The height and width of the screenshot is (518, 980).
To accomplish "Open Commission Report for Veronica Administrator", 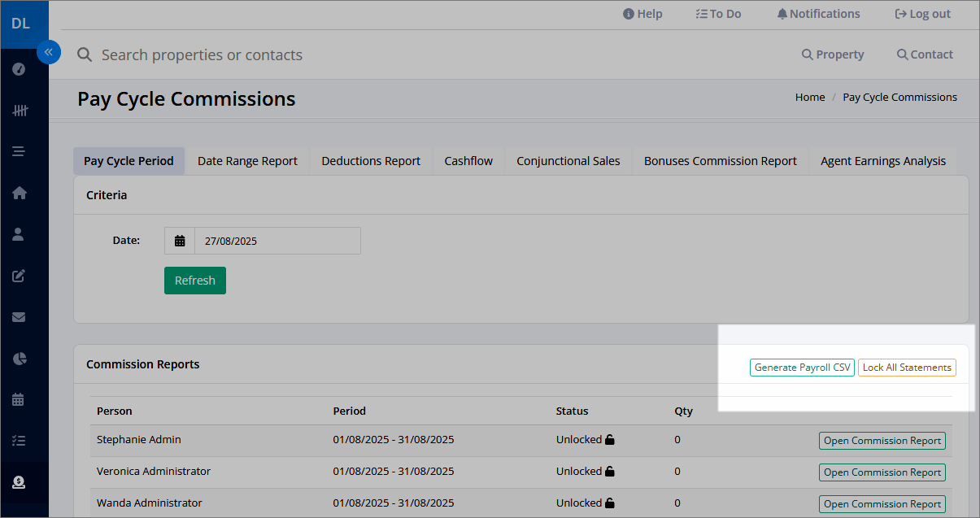I will tap(882, 472).
